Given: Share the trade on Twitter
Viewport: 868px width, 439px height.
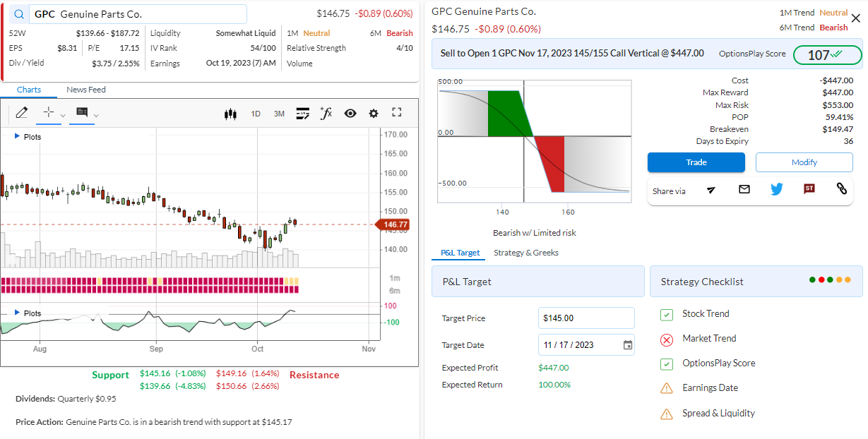Looking at the screenshot, I should point(777,189).
